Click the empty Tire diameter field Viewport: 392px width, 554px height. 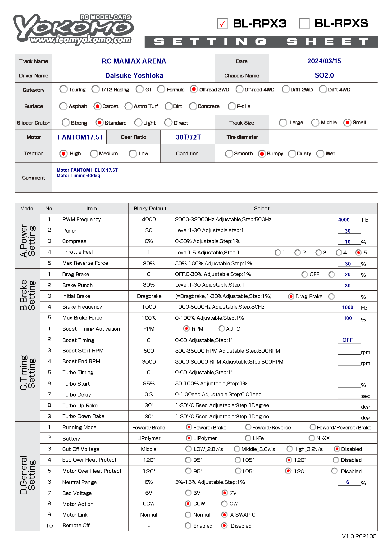click(x=296, y=137)
